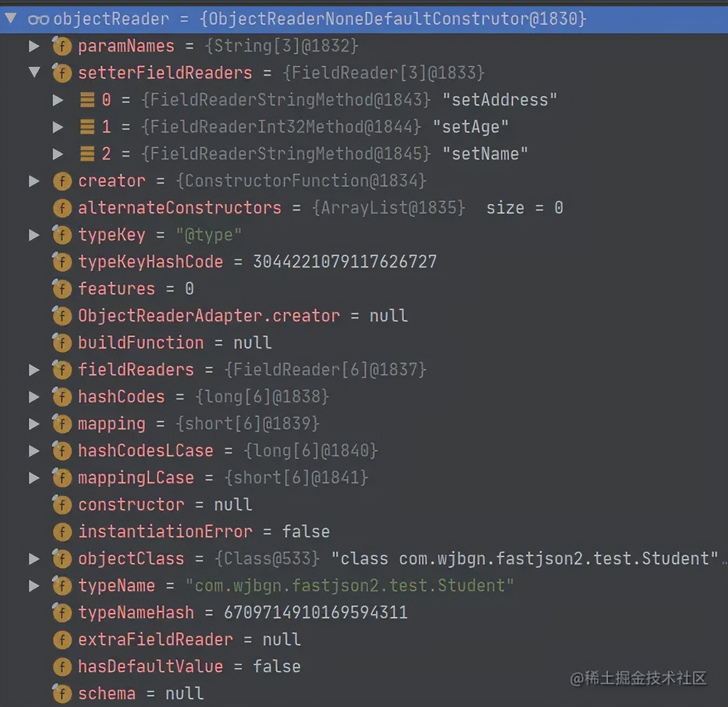Click the field icon beside paramNames

tap(62, 46)
